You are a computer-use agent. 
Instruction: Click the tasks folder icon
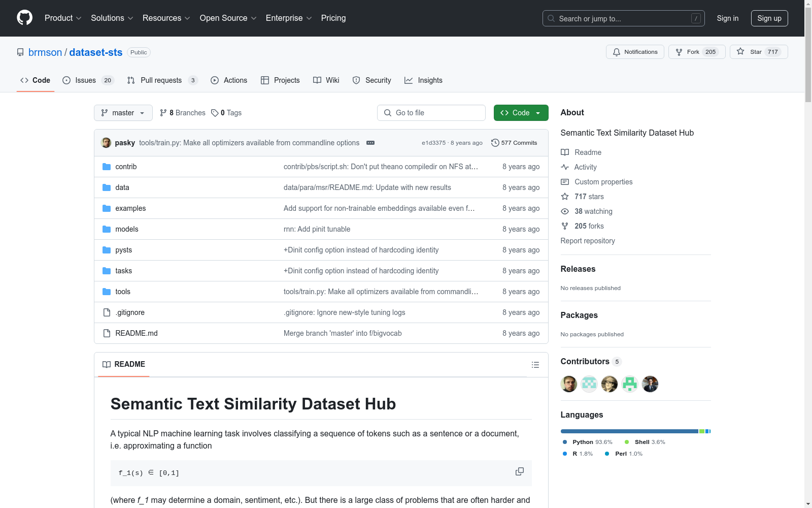tap(107, 271)
